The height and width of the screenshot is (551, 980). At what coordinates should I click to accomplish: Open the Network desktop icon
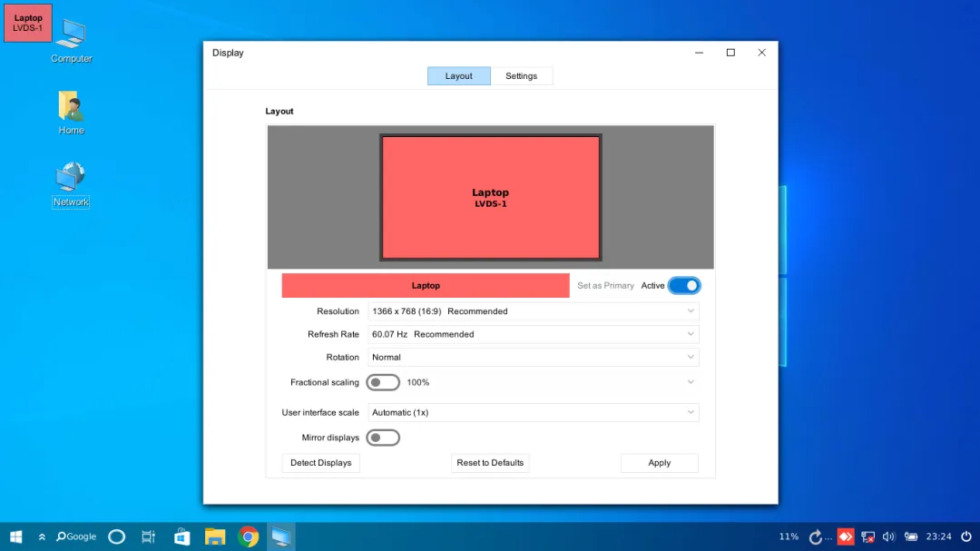tap(71, 184)
